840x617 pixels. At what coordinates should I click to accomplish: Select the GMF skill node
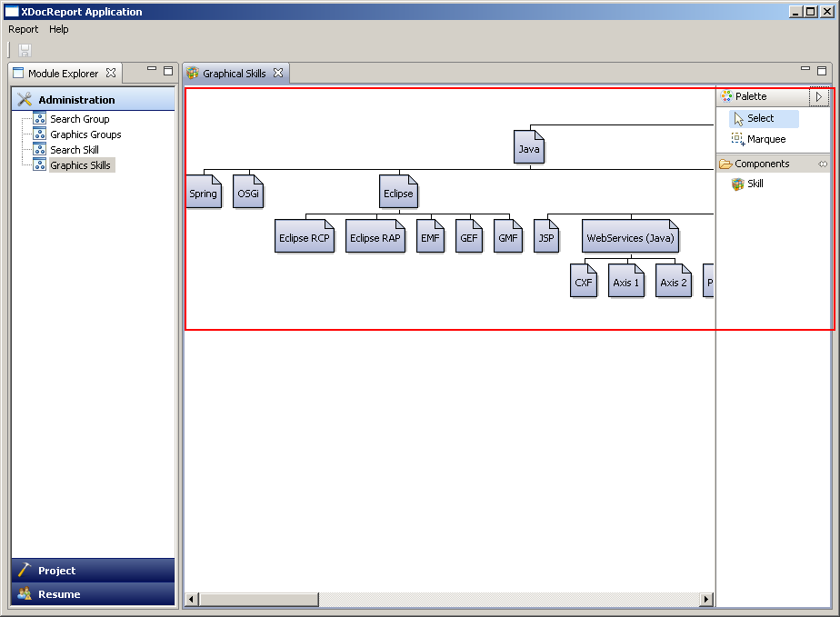[508, 235]
